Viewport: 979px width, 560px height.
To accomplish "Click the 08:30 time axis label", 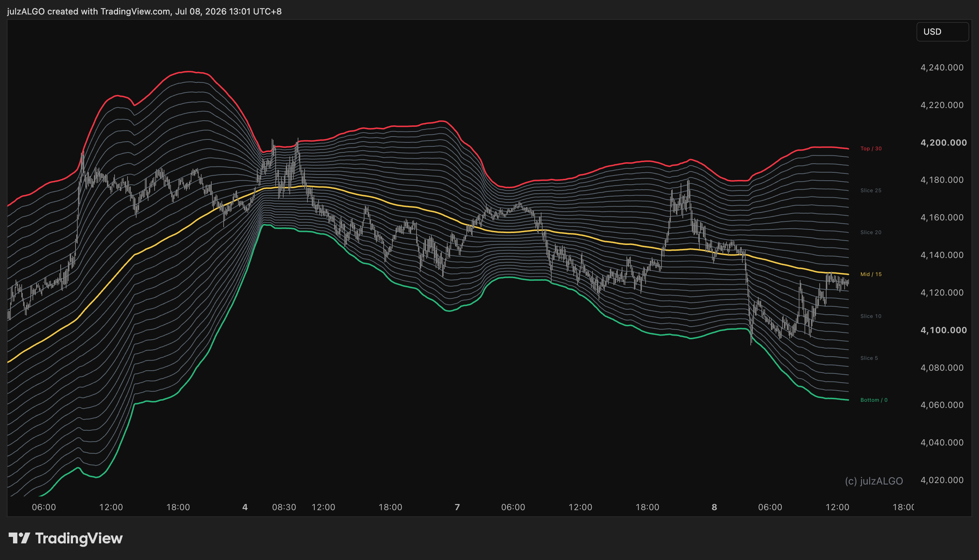I will (284, 507).
